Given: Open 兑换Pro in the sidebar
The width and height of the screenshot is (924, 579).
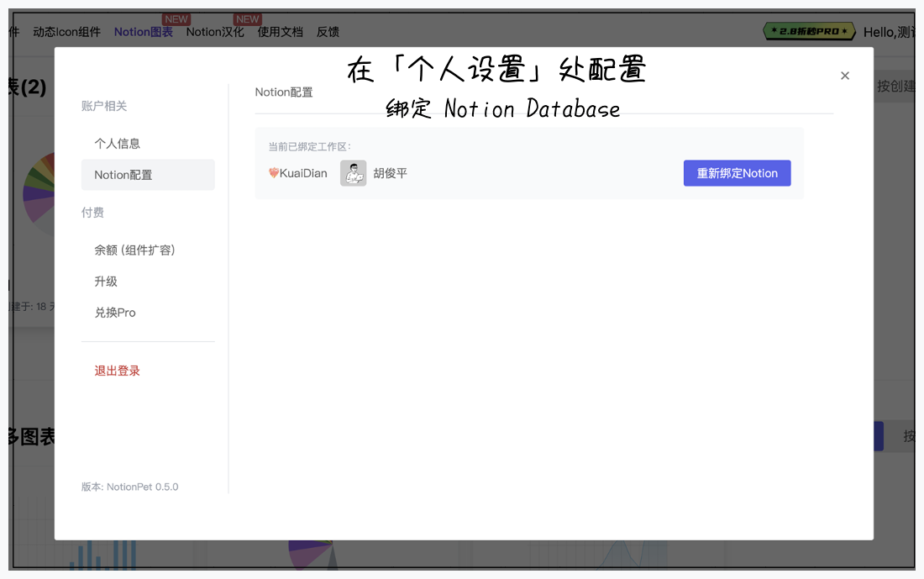Looking at the screenshot, I should [115, 313].
